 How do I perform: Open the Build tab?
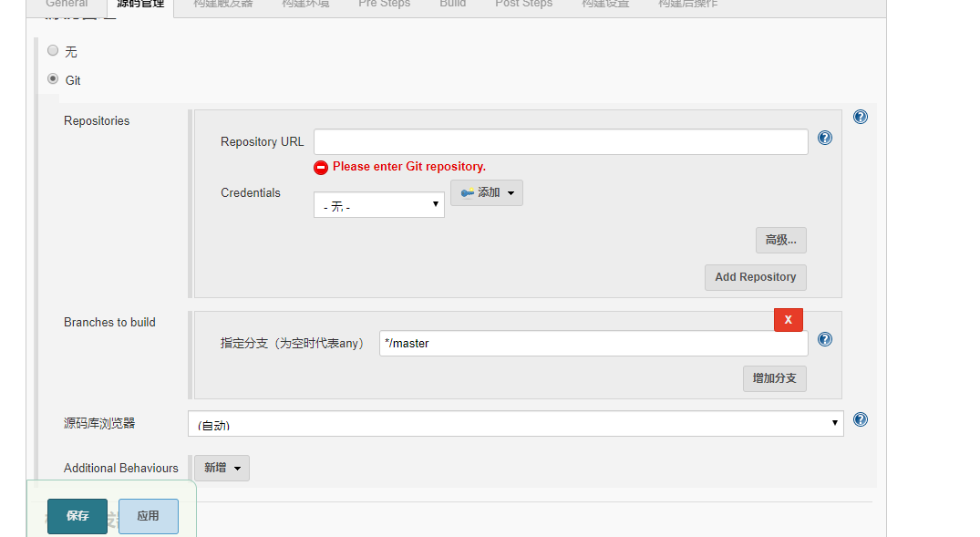coord(452,4)
